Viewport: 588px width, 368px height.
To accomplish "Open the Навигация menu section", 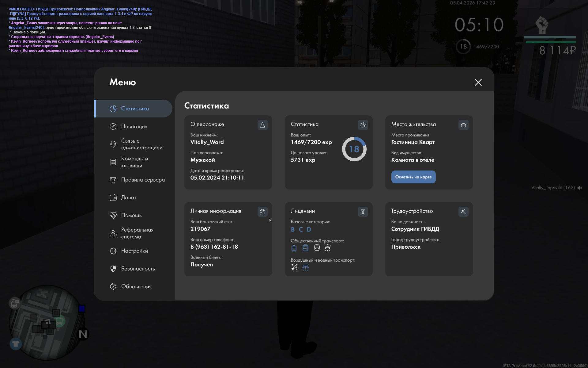I will 134,126.
